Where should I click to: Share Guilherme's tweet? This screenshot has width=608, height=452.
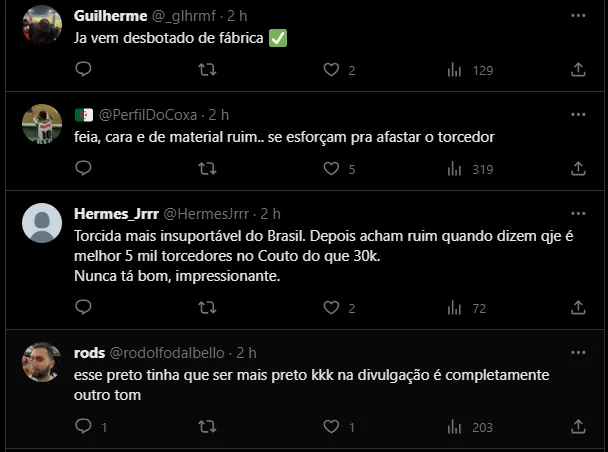[578, 70]
